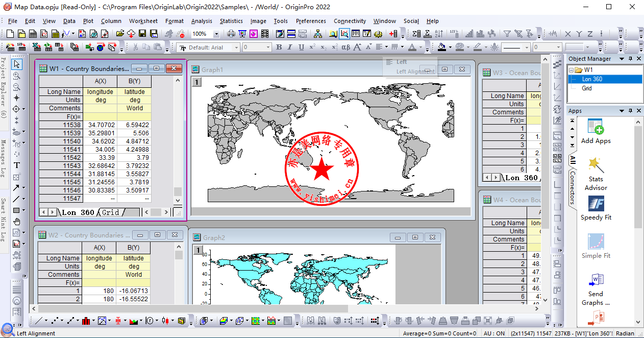Click the Add Data Filter funnel icon
This screenshot has height=338, width=644.
pos(507,34)
